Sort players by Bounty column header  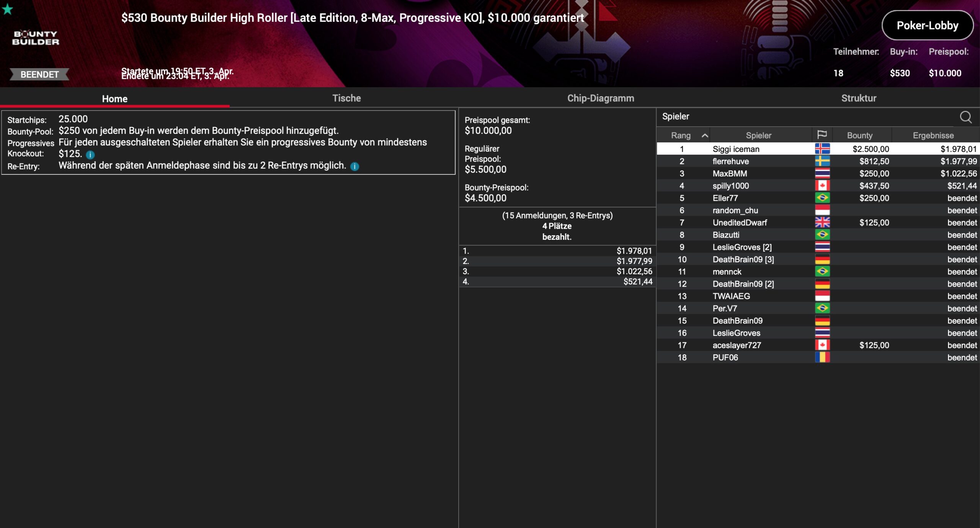(859, 135)
